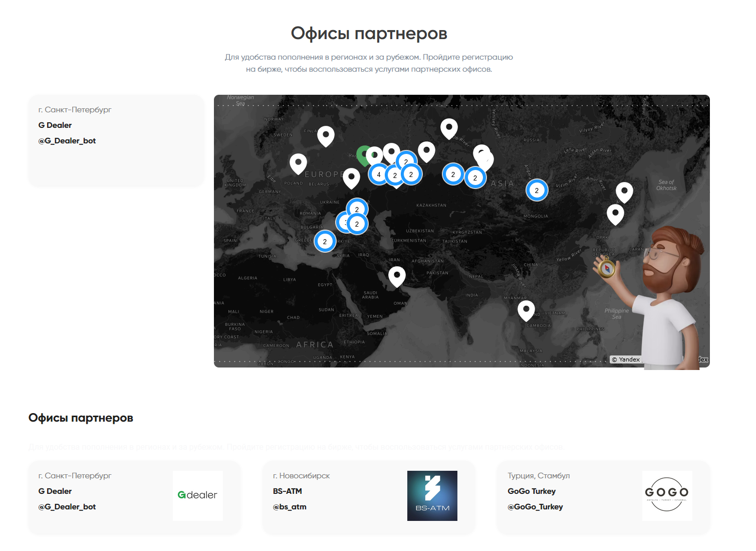Image resolution: width=756 pixels, height=551 pixels.
Task: Click the map pin west of Poland
Action: [298, 162]
